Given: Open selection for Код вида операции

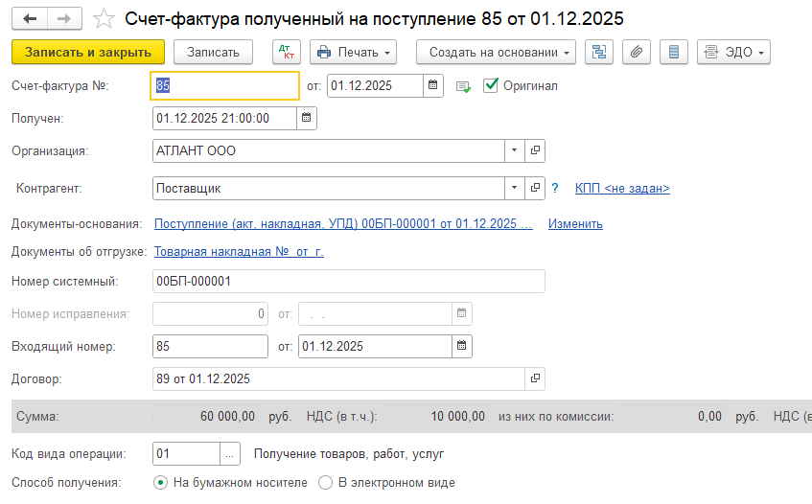Looking at the screenshot, I should click(x=230, y=454).
